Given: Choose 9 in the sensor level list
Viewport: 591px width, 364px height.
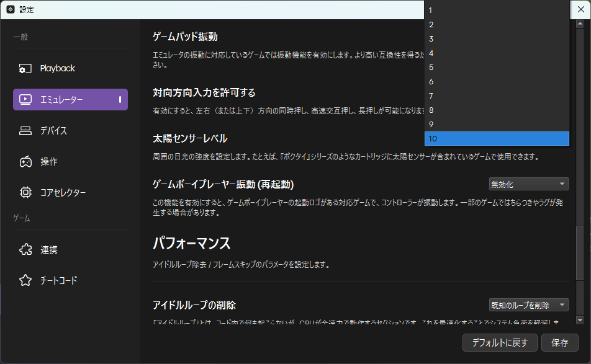Looking at the screenshot, I should [x=497, y=124].
